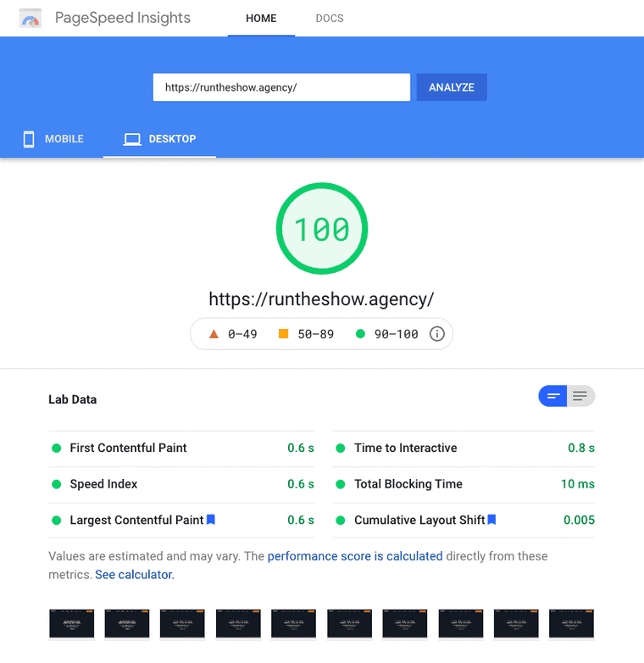Image resolution: width=644 pixels, height=663 pixels.
Task: Open the HOME tab
Action: [261, 18]
